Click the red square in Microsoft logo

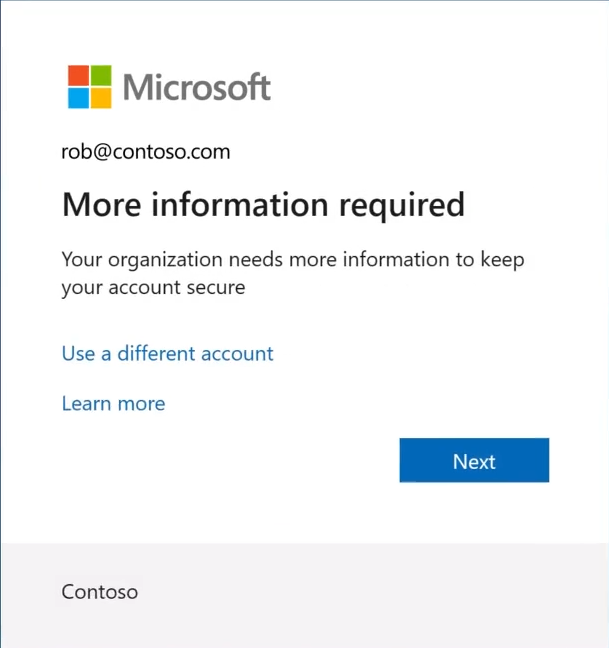pos(79,76)
